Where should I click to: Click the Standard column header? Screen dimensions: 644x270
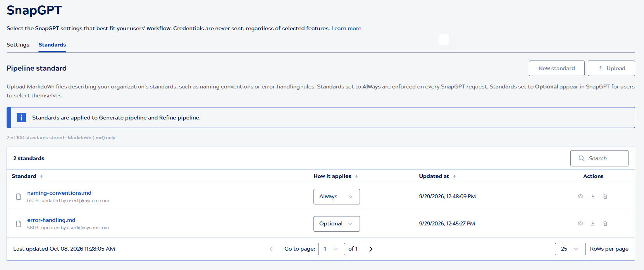24,176
